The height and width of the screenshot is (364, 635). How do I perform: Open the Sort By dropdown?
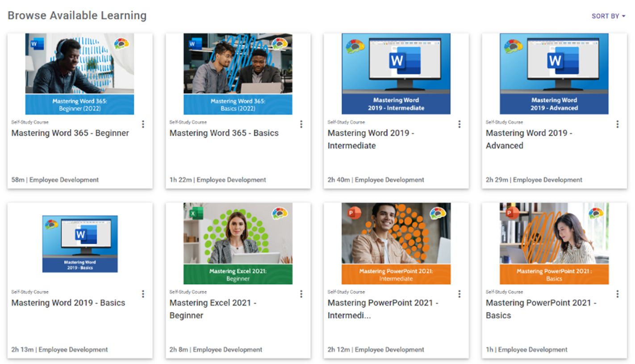point(609,16)
